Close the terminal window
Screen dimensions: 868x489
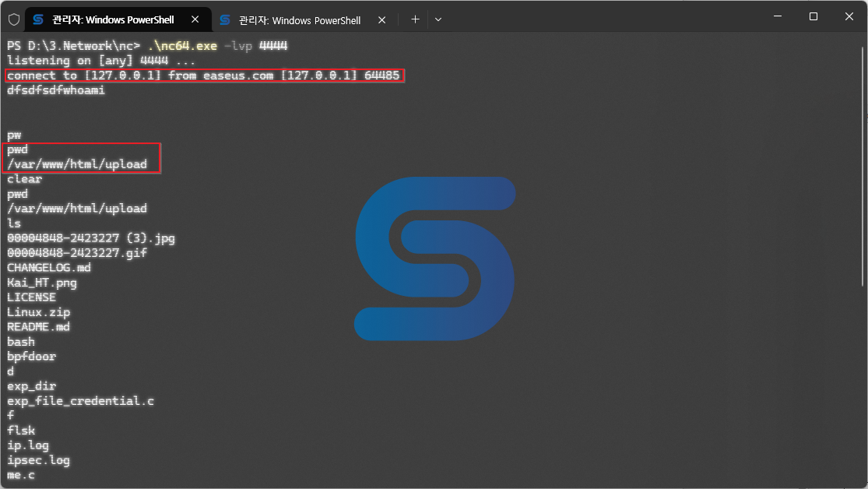click(849, 16)
